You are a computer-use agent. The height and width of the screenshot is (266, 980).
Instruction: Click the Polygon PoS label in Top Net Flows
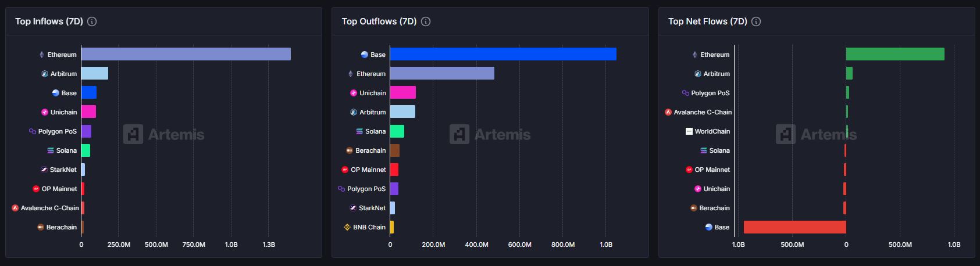tap(710, 93)
